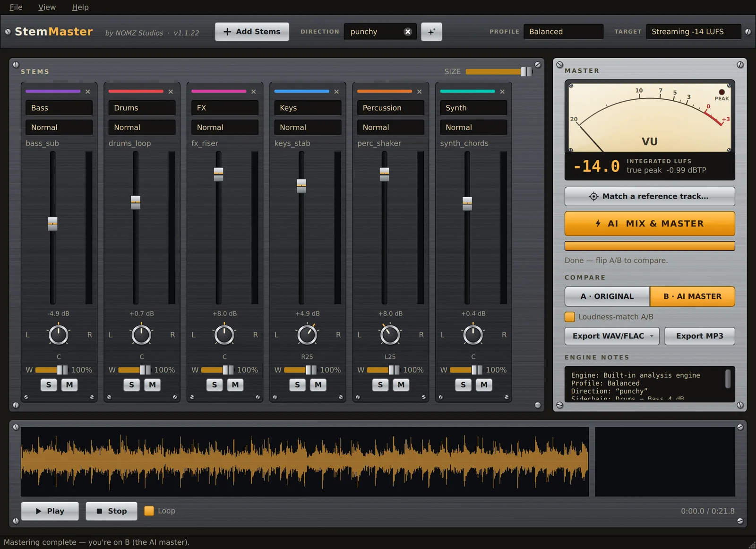
Task: Switch to A · ORIGINAL compare
Action: (x=607, y=296)
